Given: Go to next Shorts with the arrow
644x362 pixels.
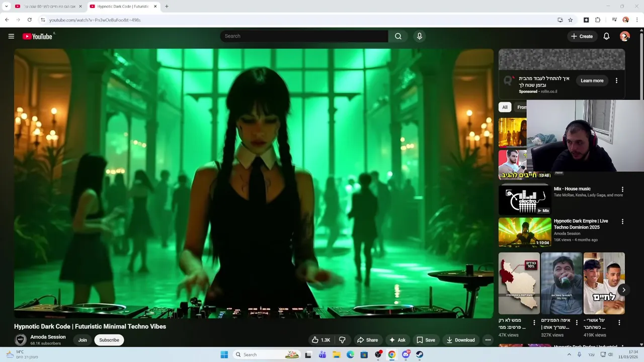Looking at the screenshot, I should tap(623, 290).
